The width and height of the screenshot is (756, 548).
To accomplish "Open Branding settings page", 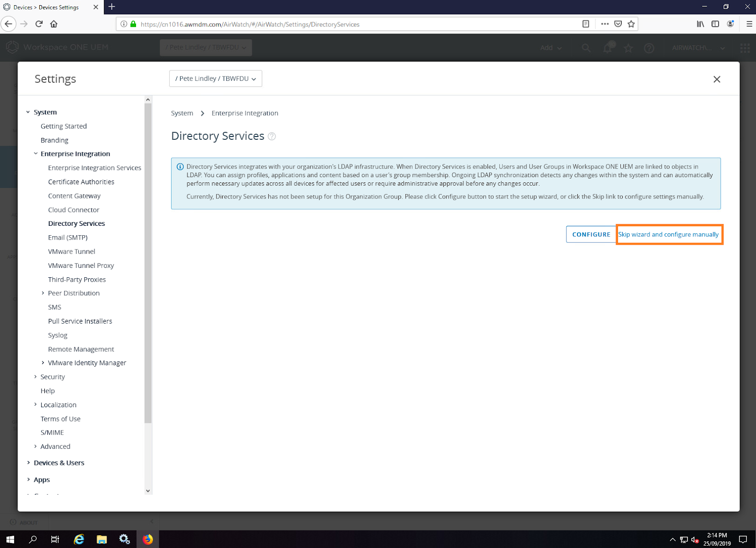I will (x=54, y=140).
